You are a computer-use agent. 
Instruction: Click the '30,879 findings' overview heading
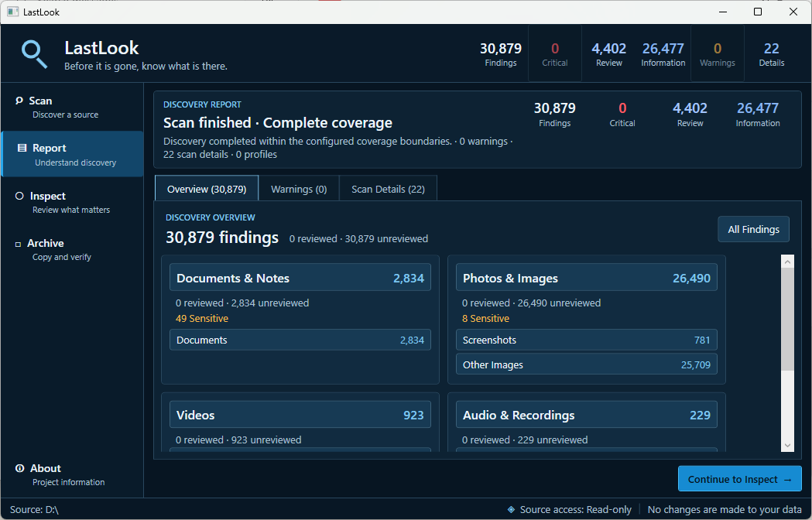click(222, 238)
